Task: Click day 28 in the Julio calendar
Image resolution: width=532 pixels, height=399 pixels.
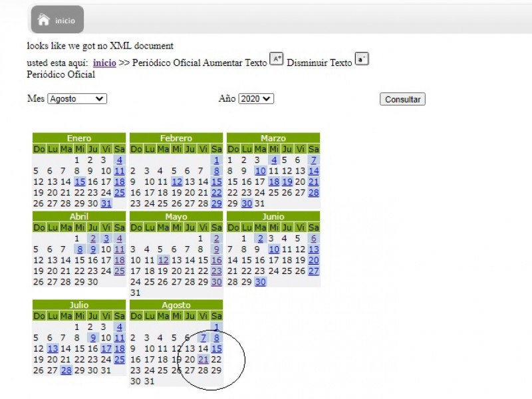Action: (66, 370)
